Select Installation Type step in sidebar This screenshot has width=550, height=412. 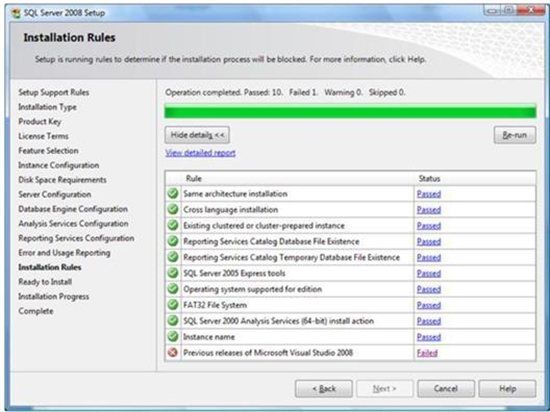(x=47, y=107)
